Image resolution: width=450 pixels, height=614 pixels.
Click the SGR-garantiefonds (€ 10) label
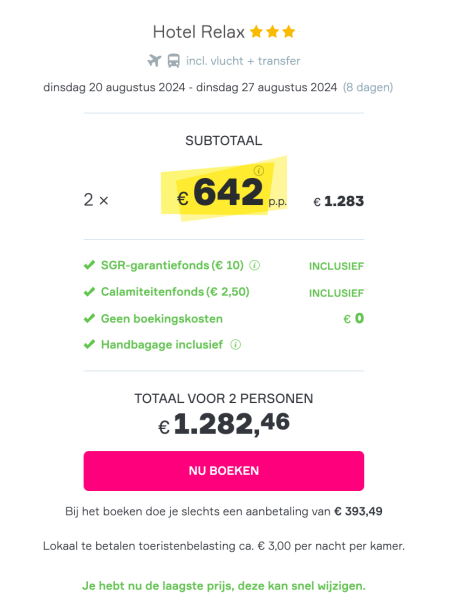point(172,265)
